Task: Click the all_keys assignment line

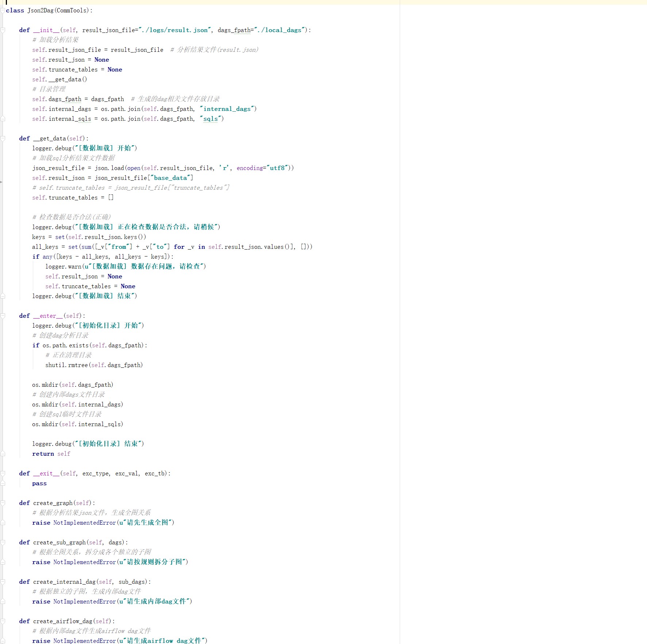Action: click(x=172, y=247)
